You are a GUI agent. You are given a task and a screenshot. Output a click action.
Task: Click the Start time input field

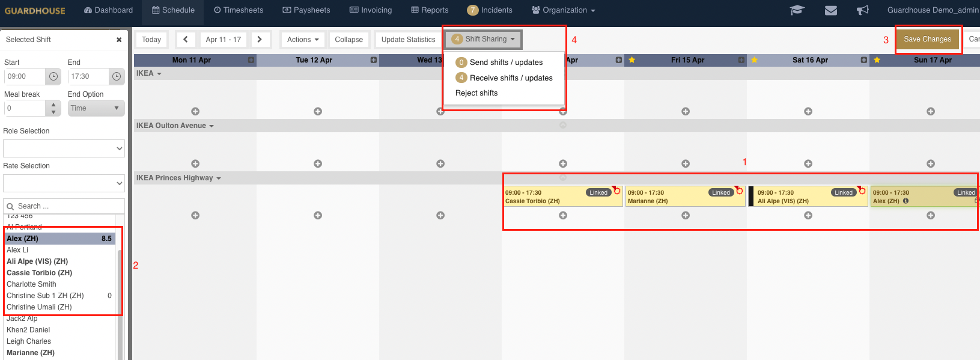[x=25, y=76]
